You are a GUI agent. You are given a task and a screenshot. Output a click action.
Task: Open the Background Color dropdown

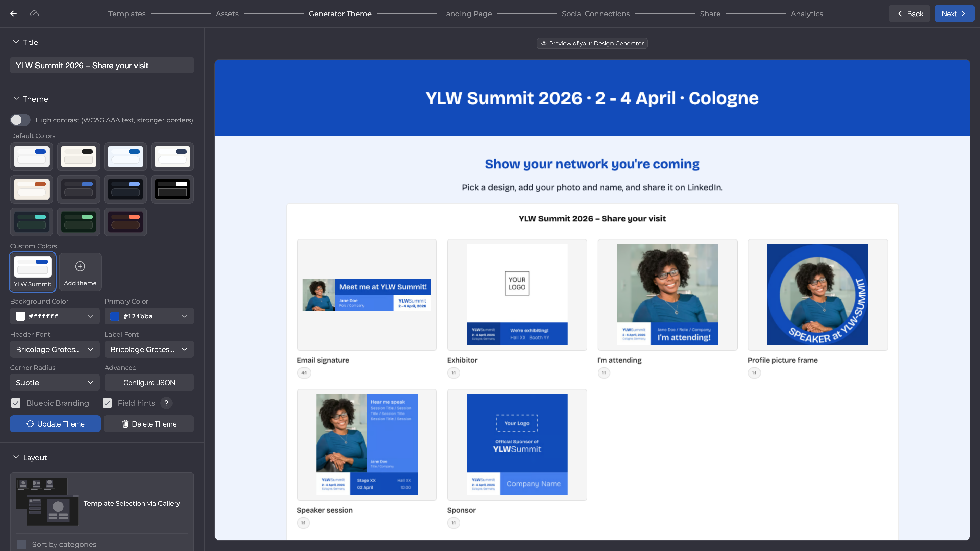pyautogui.click(x=55, y=316)
